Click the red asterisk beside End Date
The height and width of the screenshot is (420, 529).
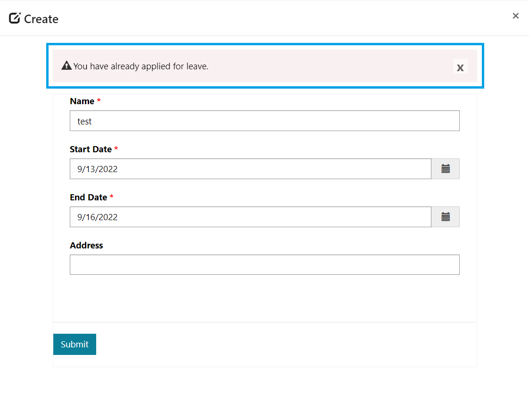(x=112, y=198)
